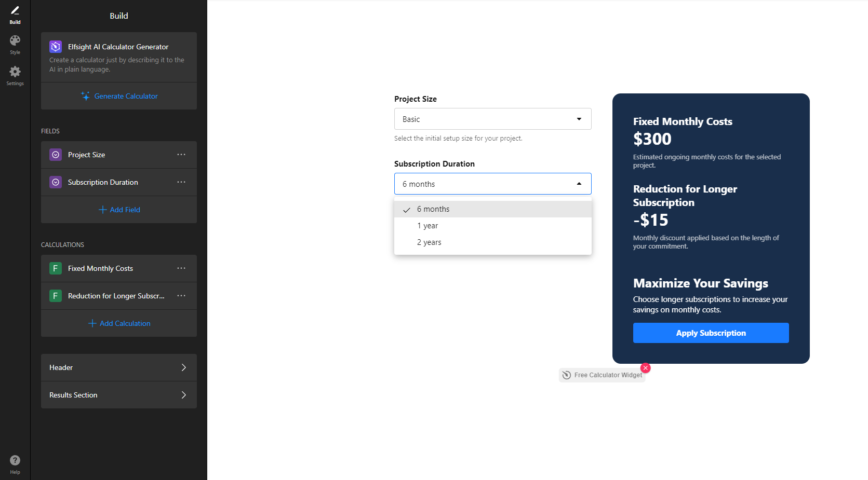Viewport: 868px width, 480px height.
Task: Click the Apply Subscription button
Action: [711, 333]
